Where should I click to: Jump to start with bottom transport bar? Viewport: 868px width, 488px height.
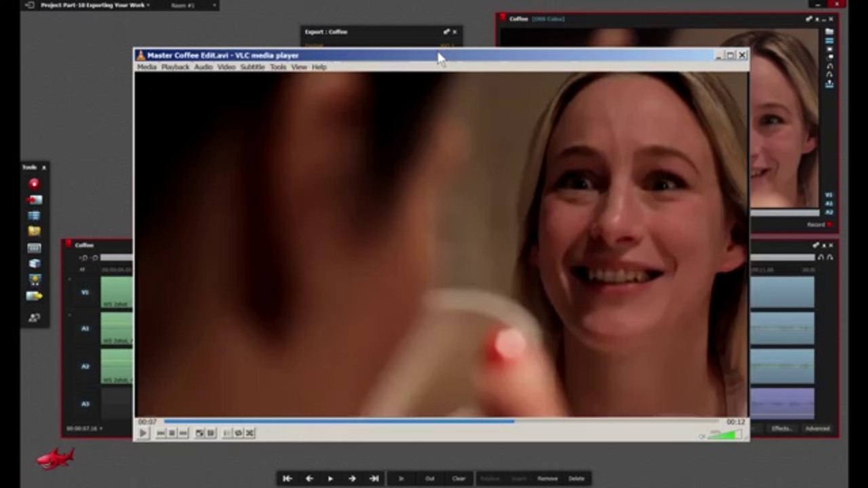coord(288,479)
